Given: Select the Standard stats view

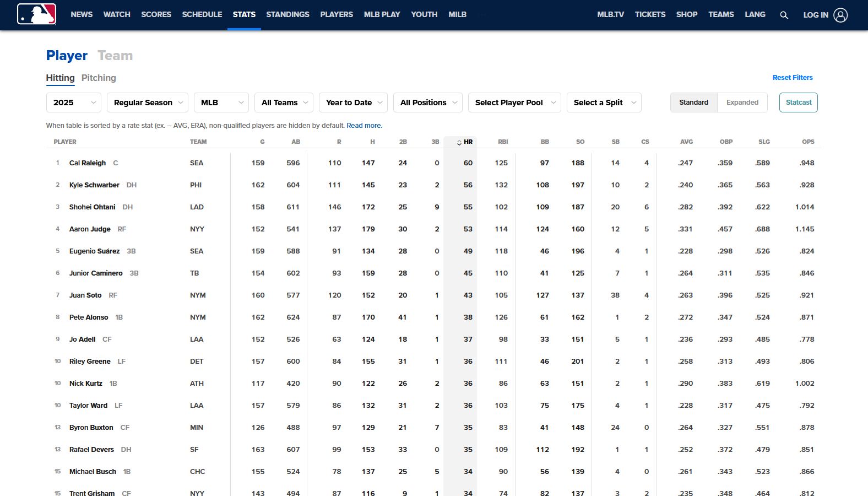Looking at the screenshot, I should point(693,103).
